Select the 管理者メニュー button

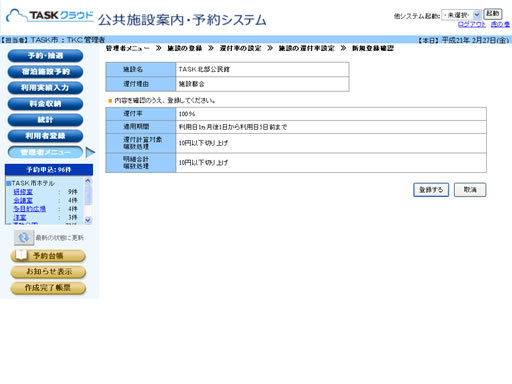[45, 152]
